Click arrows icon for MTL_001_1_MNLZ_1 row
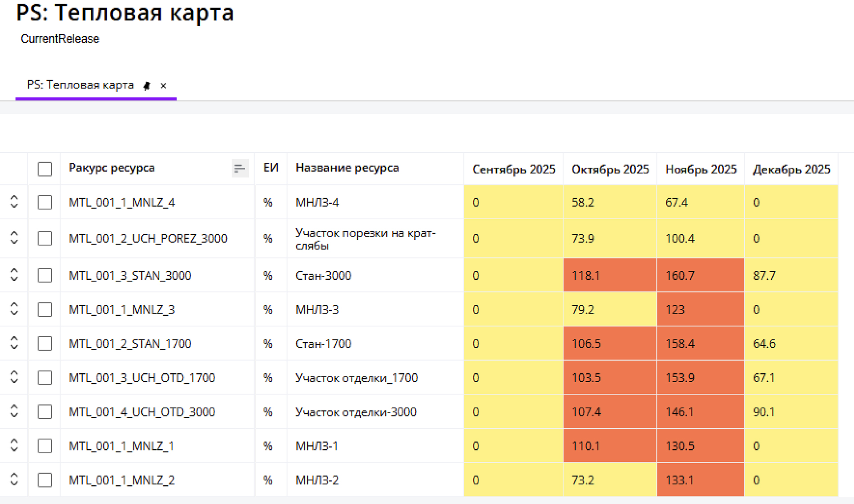Screen dimensions: 854x504 14,445
